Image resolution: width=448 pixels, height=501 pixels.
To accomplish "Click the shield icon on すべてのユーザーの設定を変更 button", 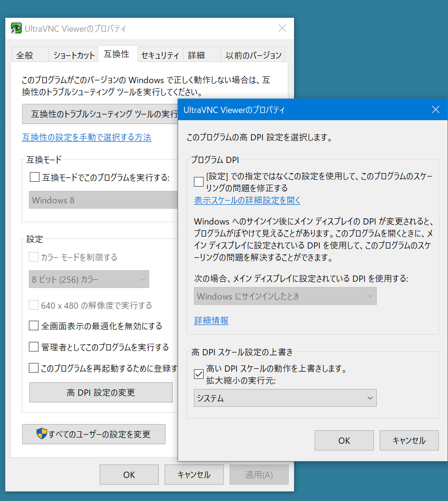I will [42, 434].
